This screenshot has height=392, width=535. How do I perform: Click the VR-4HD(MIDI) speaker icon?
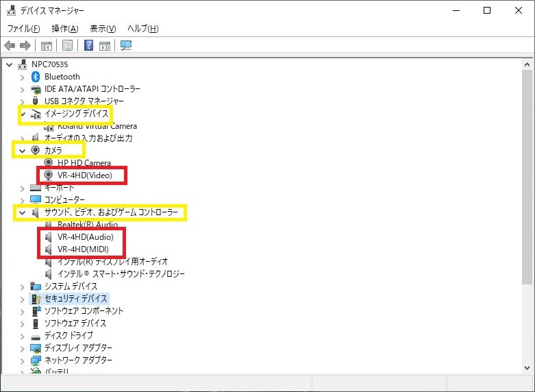point(49,249)
